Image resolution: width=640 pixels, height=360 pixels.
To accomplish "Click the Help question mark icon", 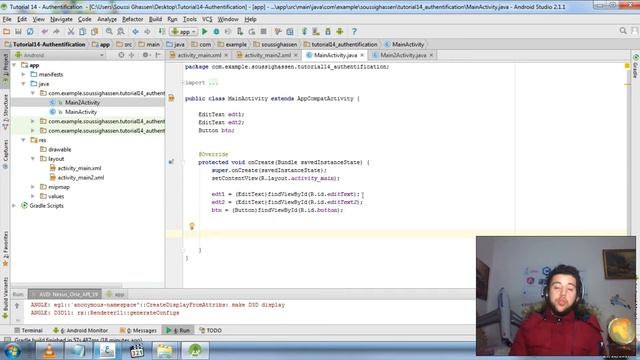I will click(354, 31).
